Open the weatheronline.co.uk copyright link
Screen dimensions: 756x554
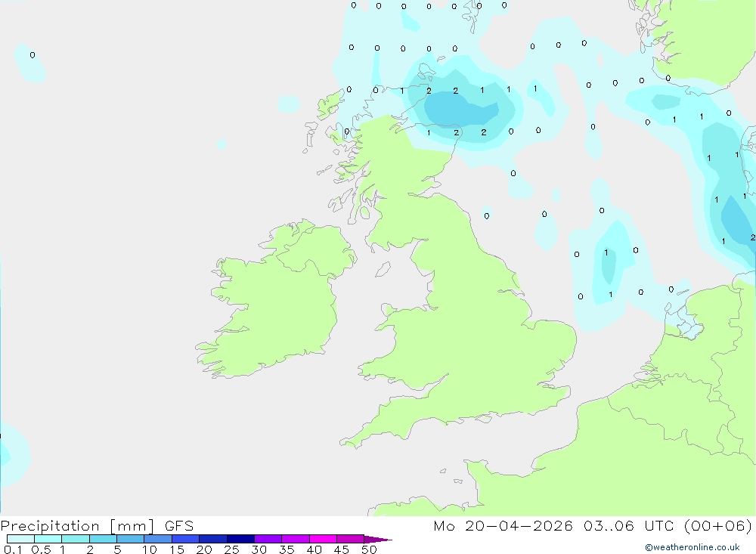tap(692, 547)
